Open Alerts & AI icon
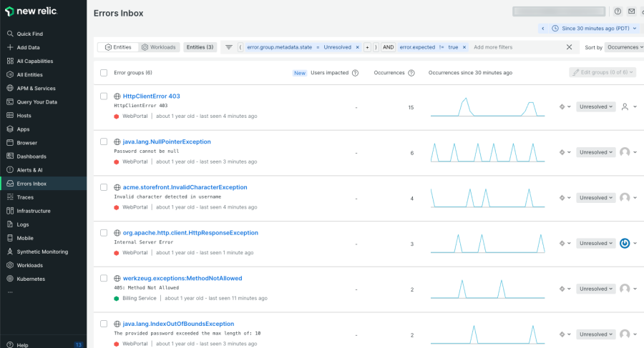This screenshot has width=644, height=348. pos(10,169)
